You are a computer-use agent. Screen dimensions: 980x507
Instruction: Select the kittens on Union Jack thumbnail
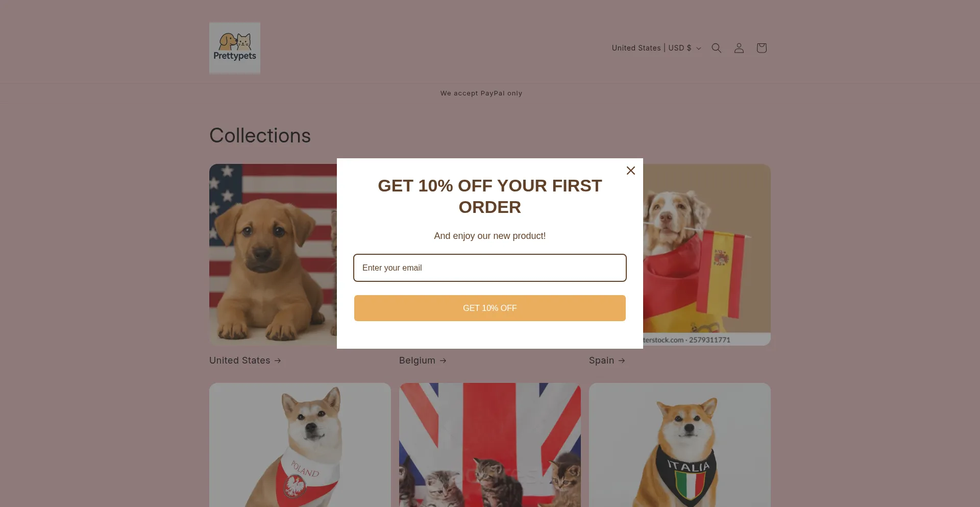pos(490,445)
